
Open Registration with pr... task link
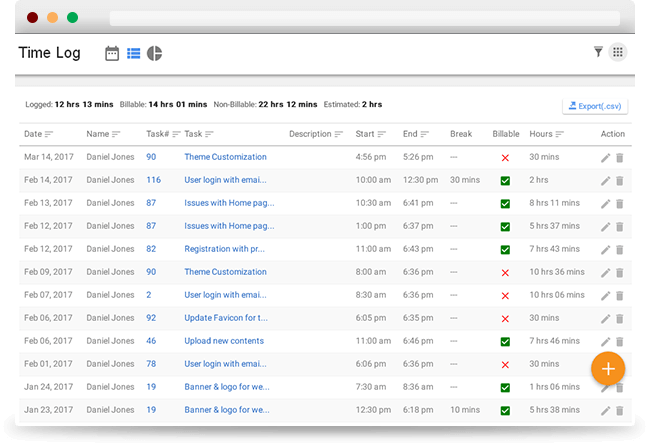coord(224,249)
